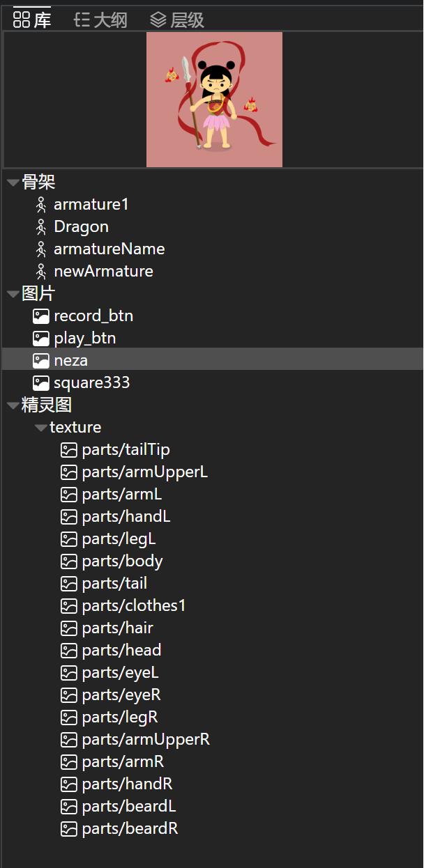This screenshot has height=868, width=424.
Task: Click the sprite icon next to parts/head
Action: 68,651
